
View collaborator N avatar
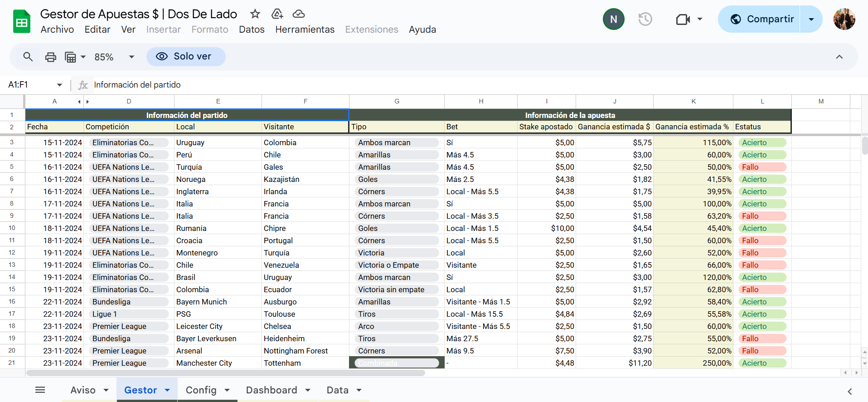(613, 19)
